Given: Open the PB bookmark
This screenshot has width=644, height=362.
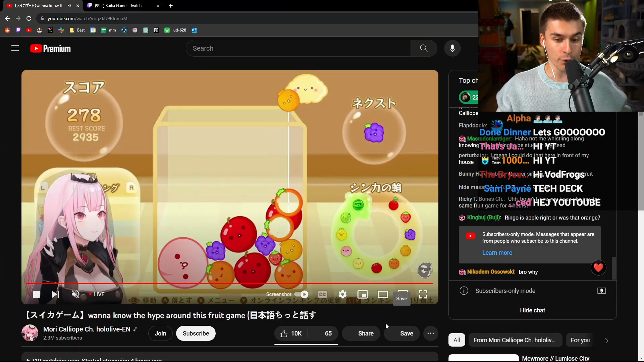Looking at the screenshot, I should (x=156, y=30).
